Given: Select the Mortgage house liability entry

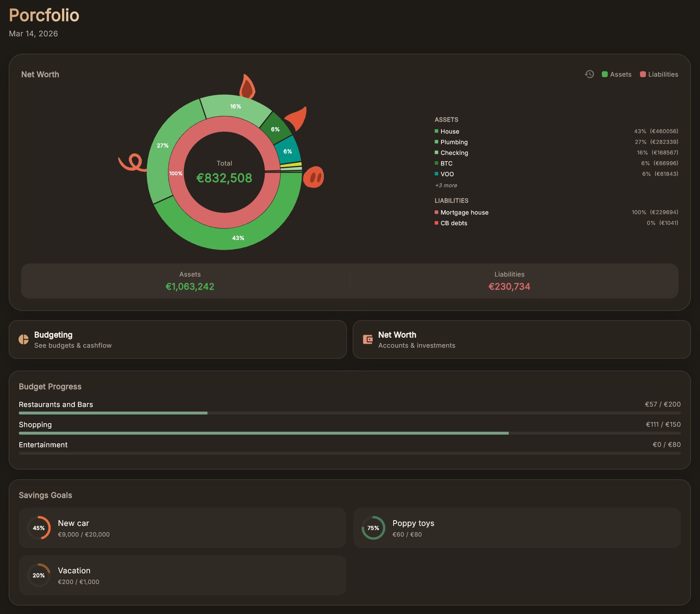Looking at the screenshot, I should (x=464, y=213).
